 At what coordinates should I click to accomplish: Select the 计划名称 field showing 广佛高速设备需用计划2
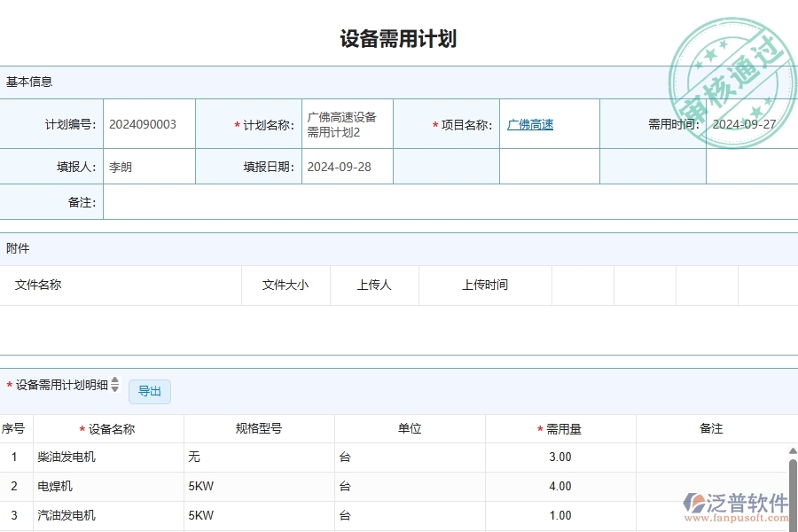344,124
